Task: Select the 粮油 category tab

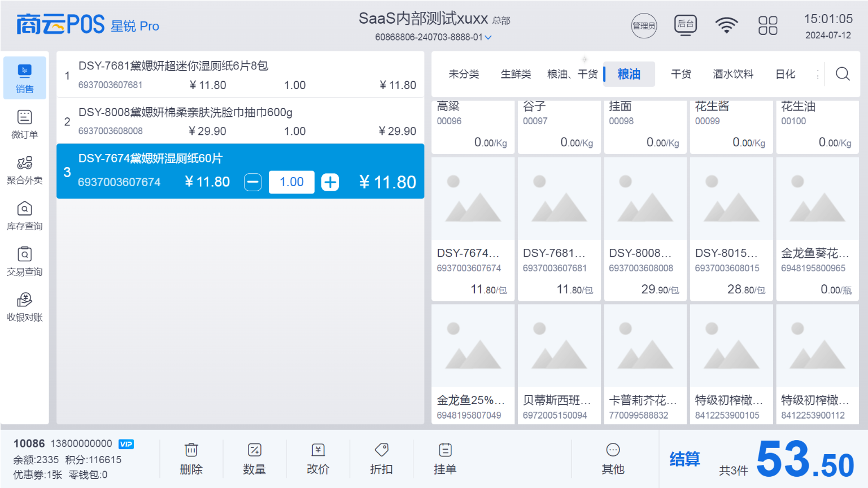Action: [x=629, y=74]
